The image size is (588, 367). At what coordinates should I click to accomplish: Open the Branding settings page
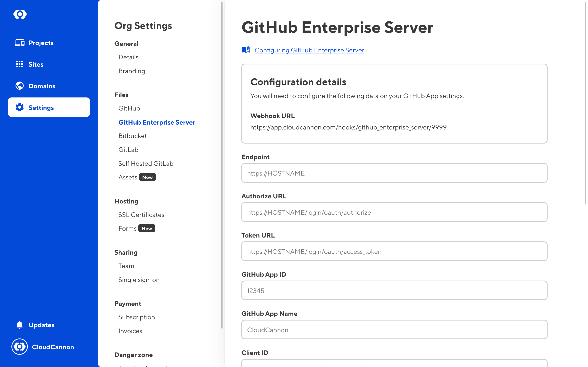(132, 71)
